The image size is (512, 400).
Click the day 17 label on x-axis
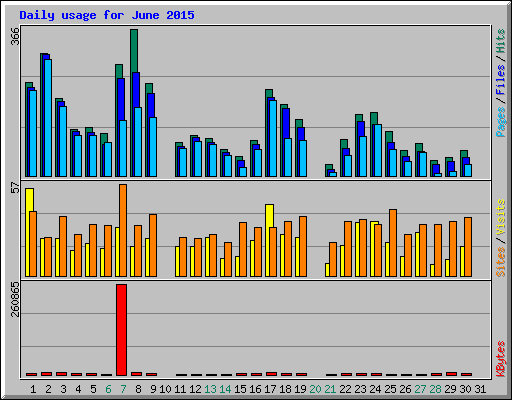coord(270,389)
